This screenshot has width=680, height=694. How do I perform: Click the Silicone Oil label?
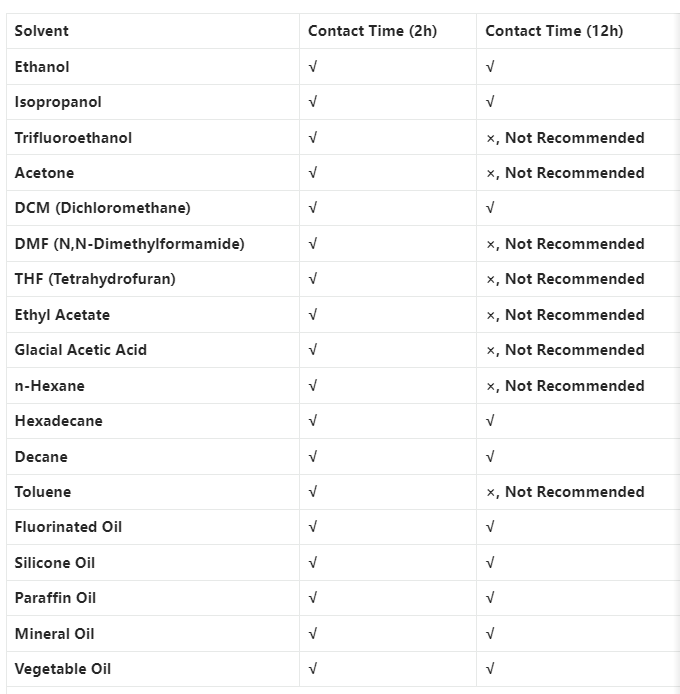tap(55, 563)
